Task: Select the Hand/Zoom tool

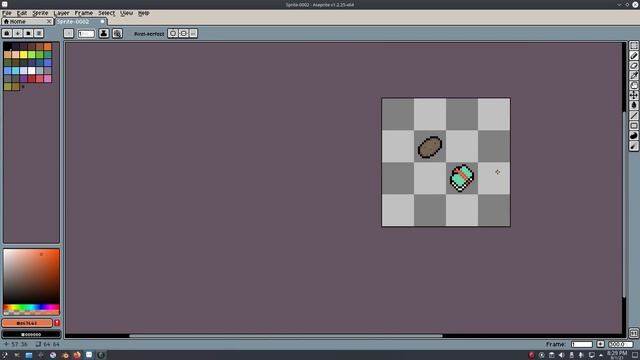Action: tap(633, 85)
